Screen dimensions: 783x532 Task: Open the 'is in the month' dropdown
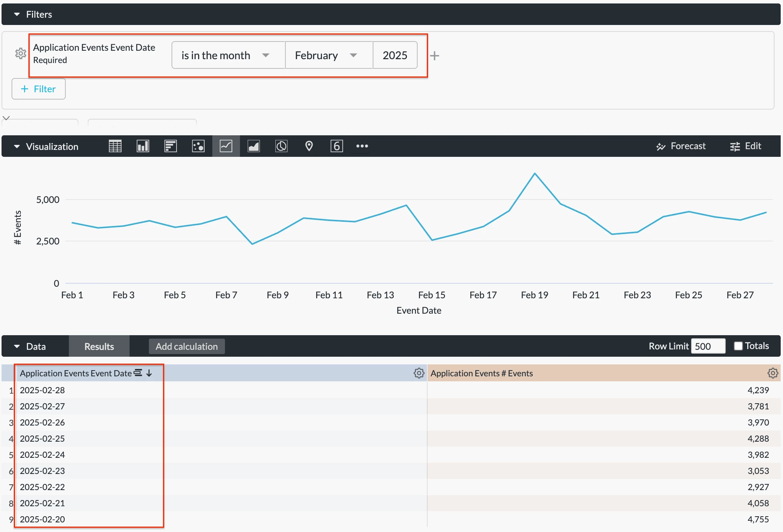click(228, 55)
